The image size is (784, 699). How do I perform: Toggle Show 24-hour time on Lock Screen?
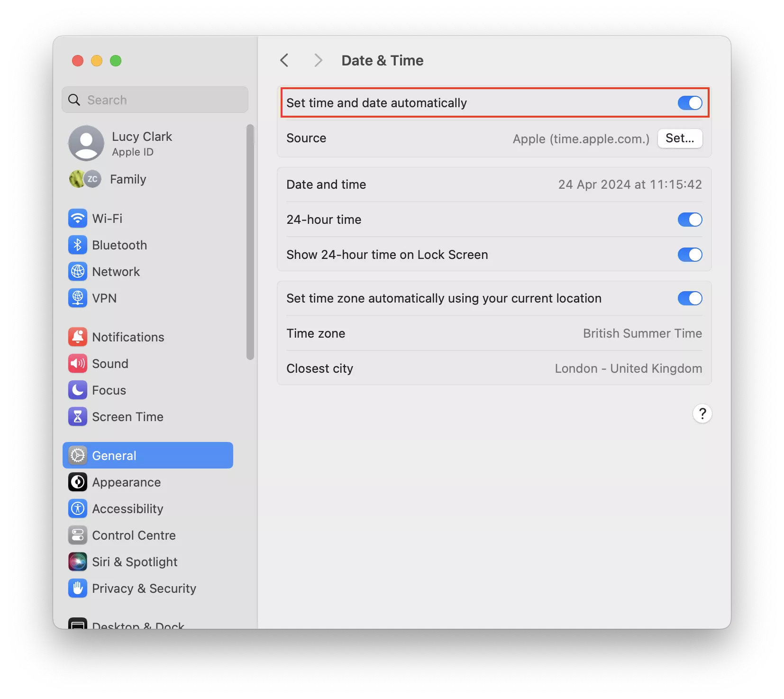pos(690,255)
